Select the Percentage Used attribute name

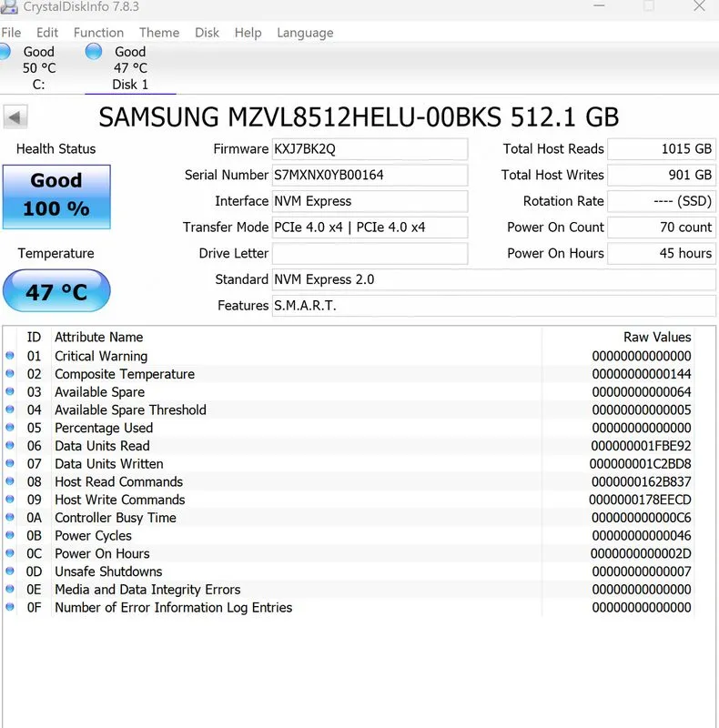[x=104, y=428]
